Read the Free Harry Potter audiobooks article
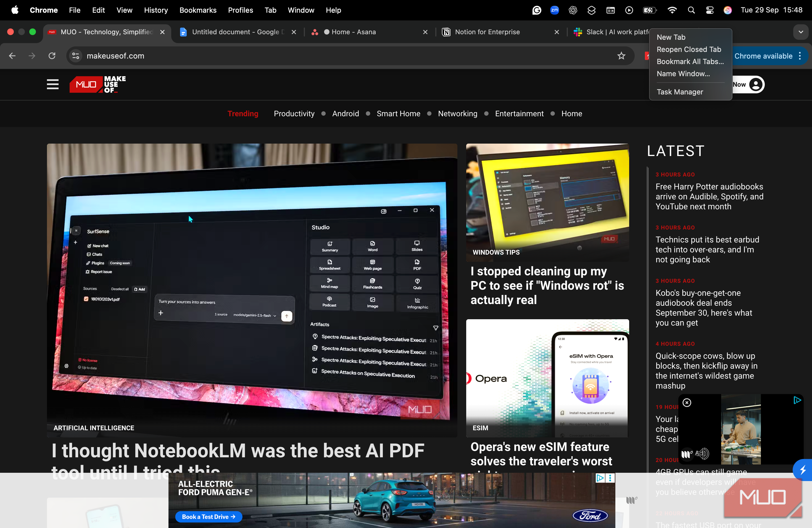This screenshot has width=812, height=528. click(x=709, y=196)
